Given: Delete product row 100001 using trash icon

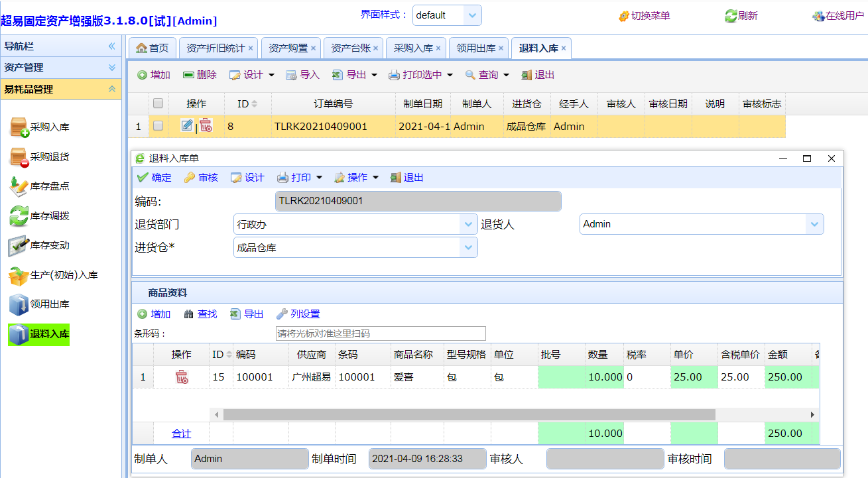Looking at the screenshot, I should 181,377.
